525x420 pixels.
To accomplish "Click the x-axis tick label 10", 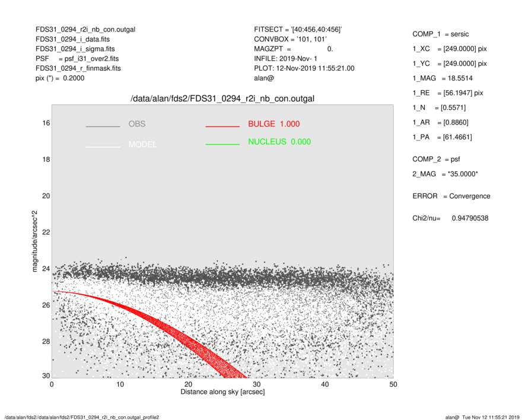I will click(x=120, y=384).
